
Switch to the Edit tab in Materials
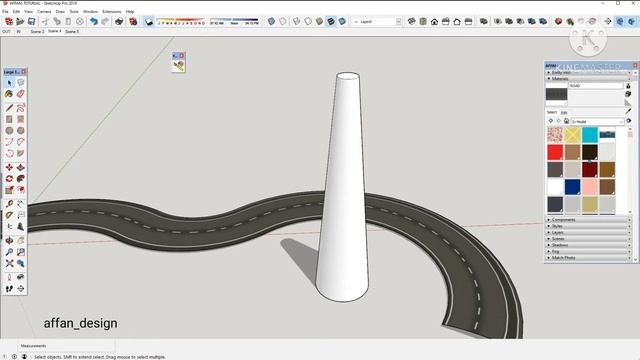pos(564,112)
